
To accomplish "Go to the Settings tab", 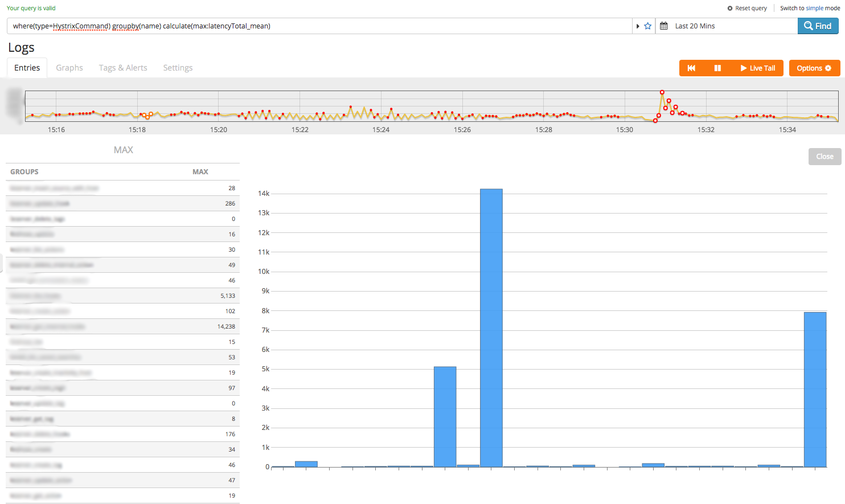I will pyautogui.click(x=178, y=68).
